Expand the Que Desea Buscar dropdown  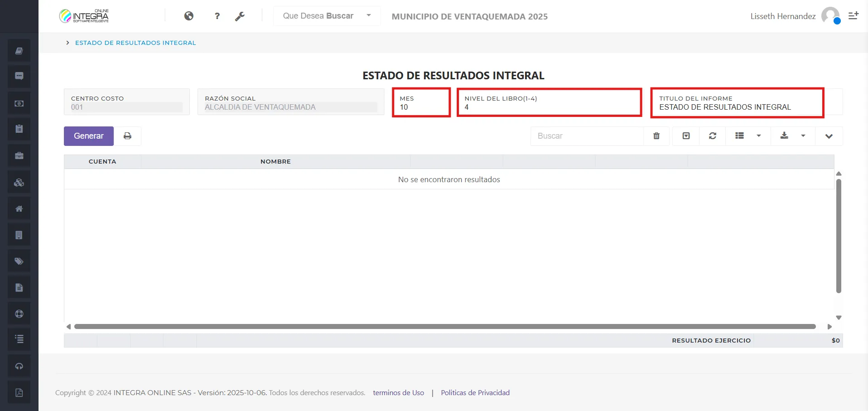point(368,15)
